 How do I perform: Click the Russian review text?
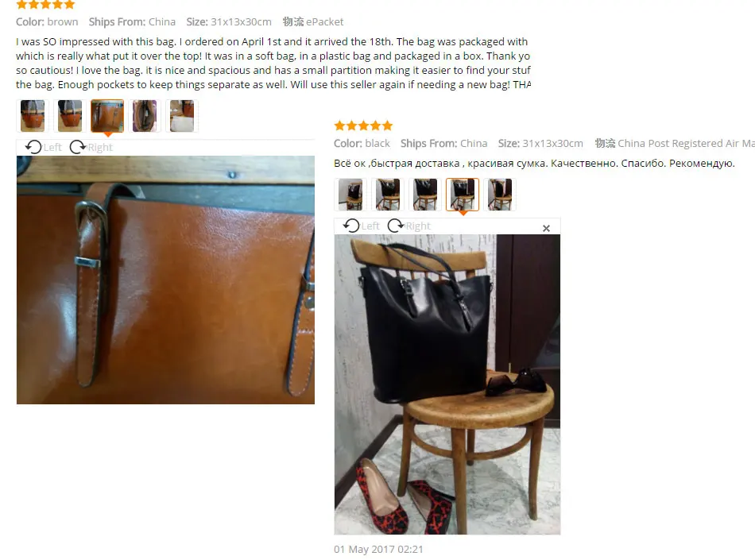pyautogui.click(x=535, y=164)
